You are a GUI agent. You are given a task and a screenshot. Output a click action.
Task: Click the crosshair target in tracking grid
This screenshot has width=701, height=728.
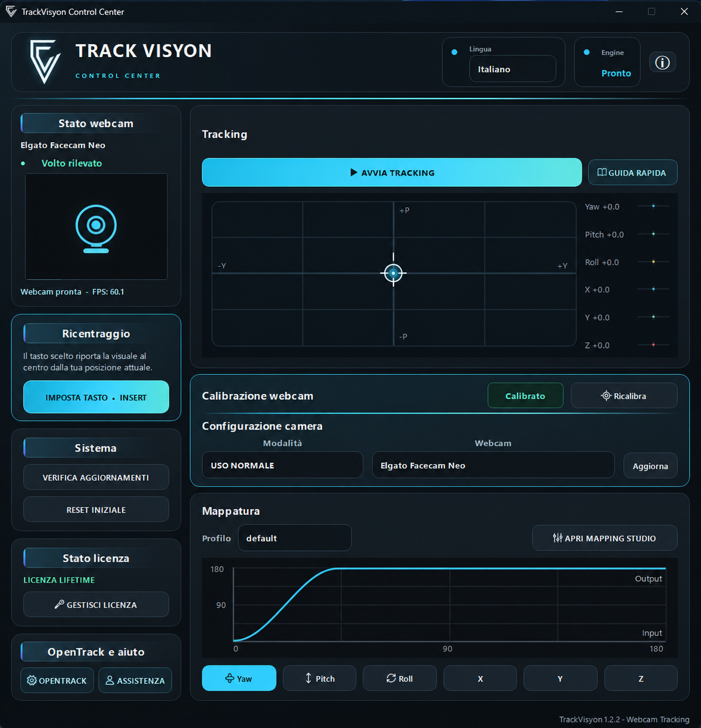393,273
